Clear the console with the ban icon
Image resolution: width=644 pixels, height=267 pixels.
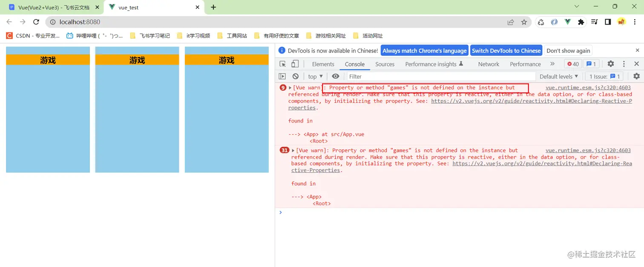point(296,76)
